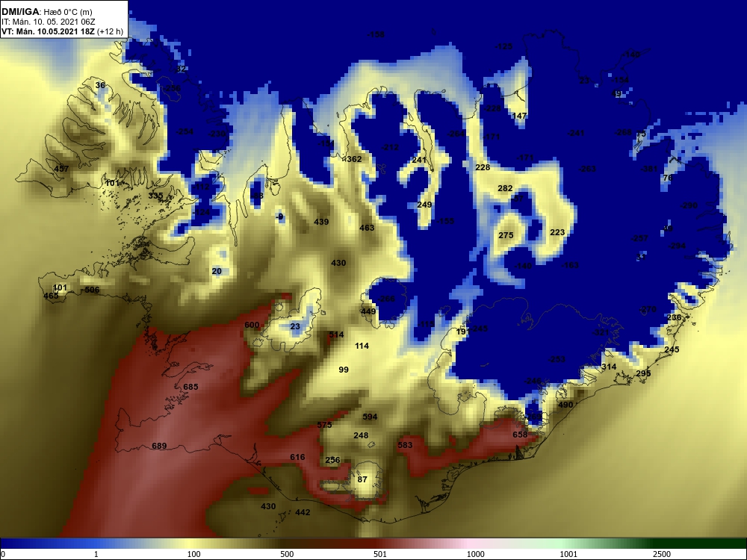747x560 pixels.
Task: Select the 362 value label
Action: click(x=354, y=159)
